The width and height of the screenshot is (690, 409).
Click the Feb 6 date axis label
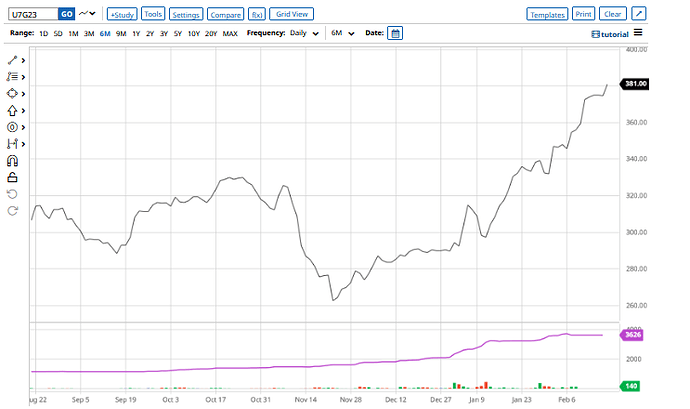pyautogui.click(x=567, y=400)
